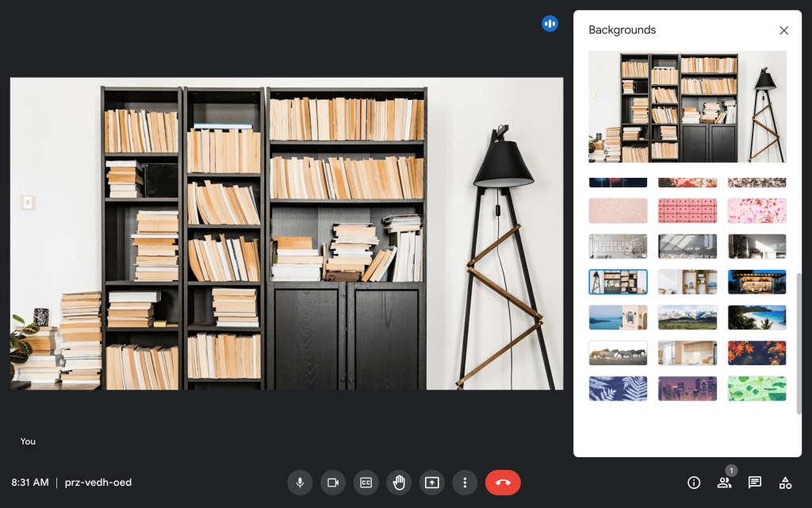Select the snowy mountains background
Image resolution: width=812 pixels, height=508 pixels.
pyautogui.click(x=688, y=317)
